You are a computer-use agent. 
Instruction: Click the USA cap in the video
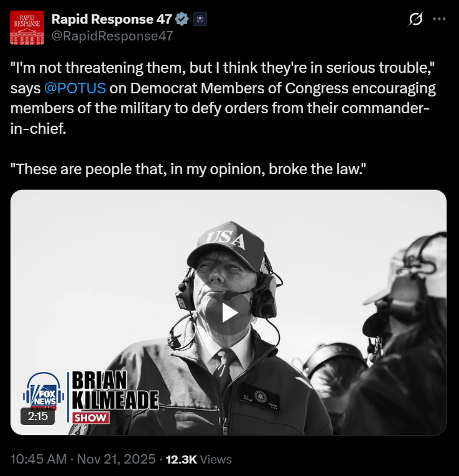pyautogui.click(x=226, y=246)
